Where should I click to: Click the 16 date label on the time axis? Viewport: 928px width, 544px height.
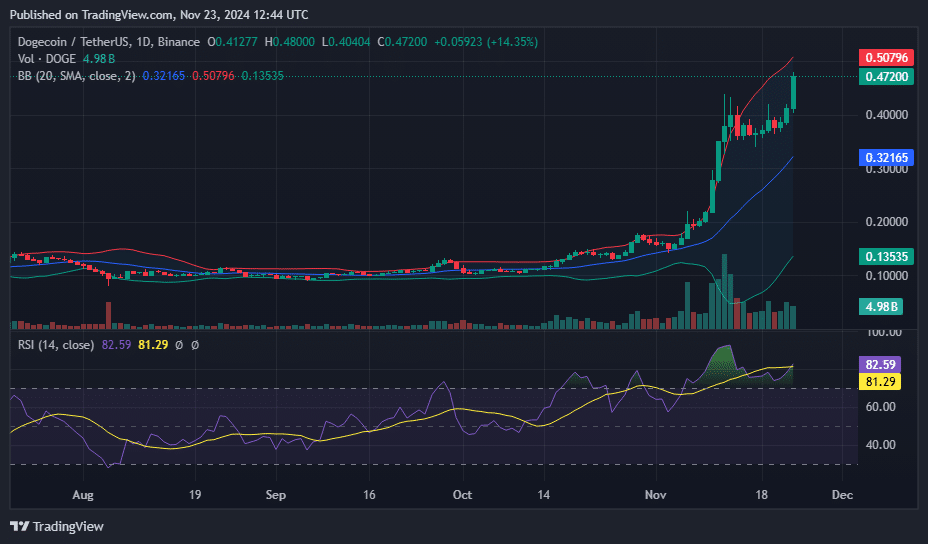click(x=369, y=495)
